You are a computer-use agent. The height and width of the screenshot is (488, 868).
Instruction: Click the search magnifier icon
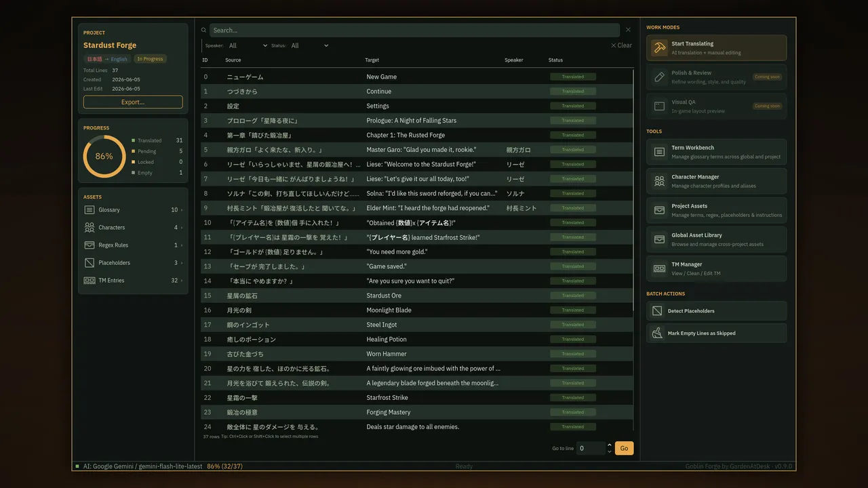[203, 30]
